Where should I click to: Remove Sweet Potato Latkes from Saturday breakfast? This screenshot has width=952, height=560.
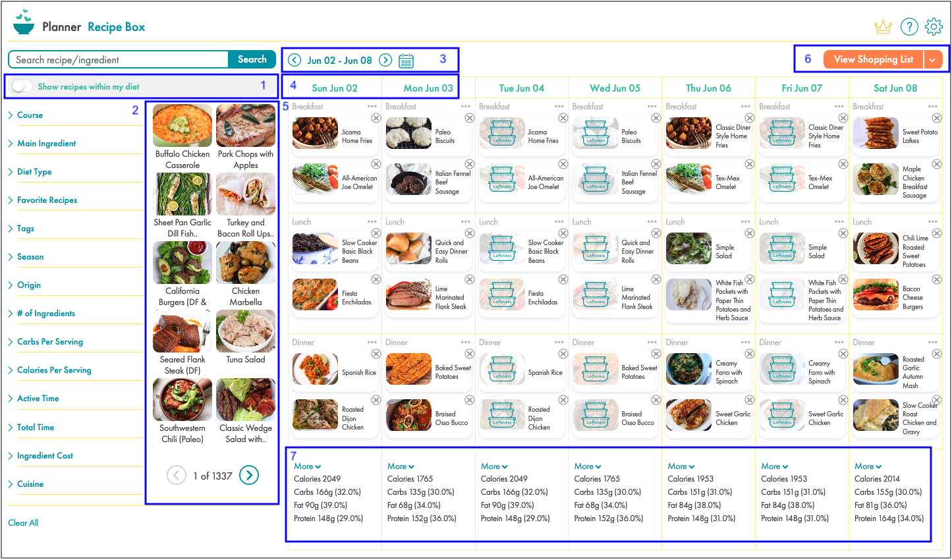click(936, 118)
